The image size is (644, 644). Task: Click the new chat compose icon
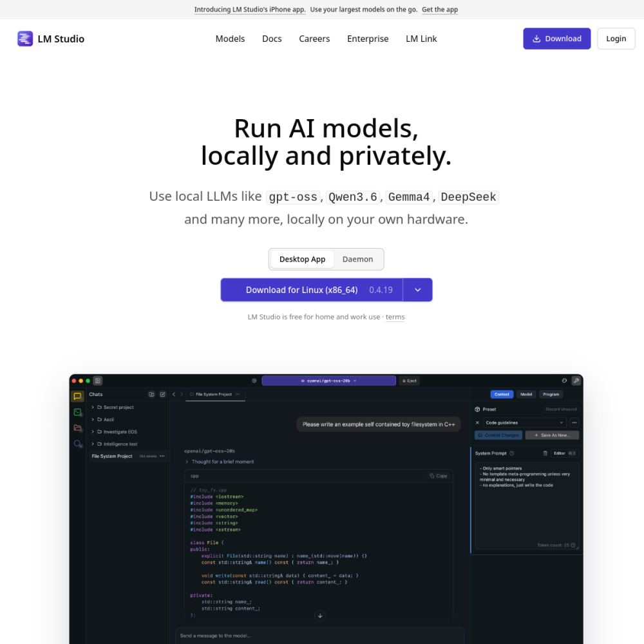pyautogui.click(x=163, y=394)
